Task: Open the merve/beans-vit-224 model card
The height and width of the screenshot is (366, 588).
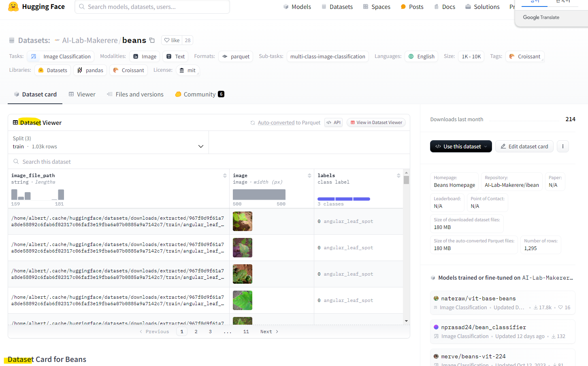Action: click(x=503, y=357)
